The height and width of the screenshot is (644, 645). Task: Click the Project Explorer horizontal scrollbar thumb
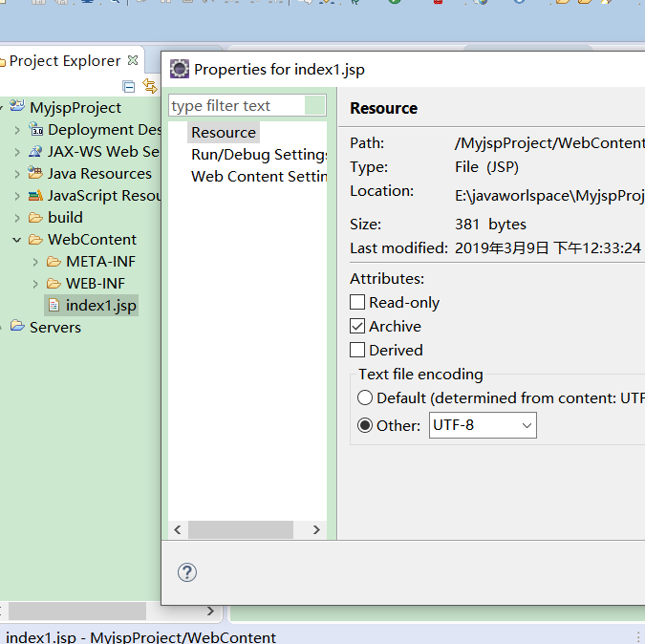[77, 611]
